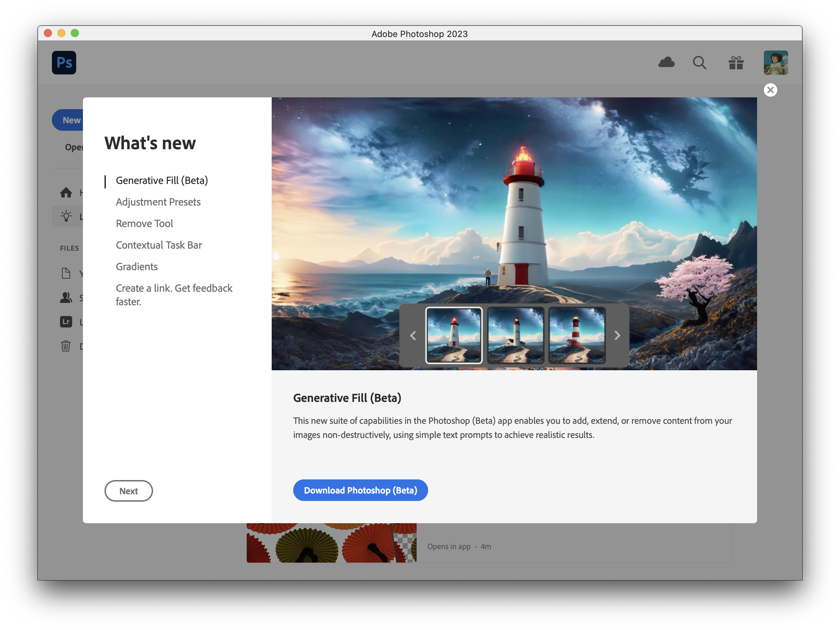Open the user profile avatar
This screenshot has width=840, height=630.
pyautogui.click(x=775, y=63)
